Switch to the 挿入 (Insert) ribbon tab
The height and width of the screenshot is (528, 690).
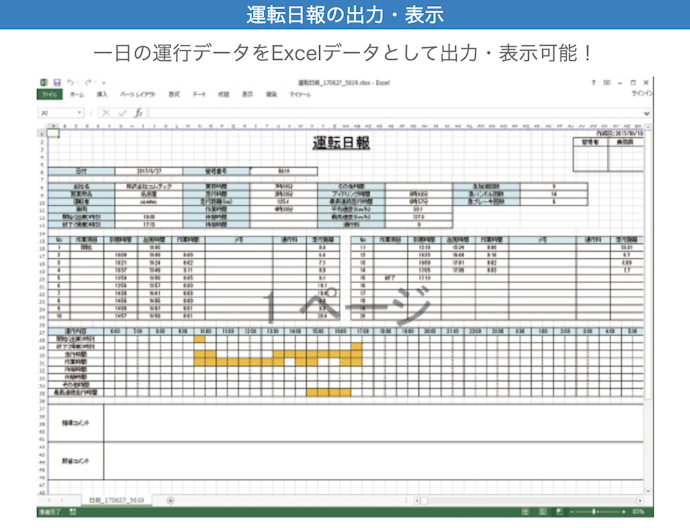(x=102, y=94)
